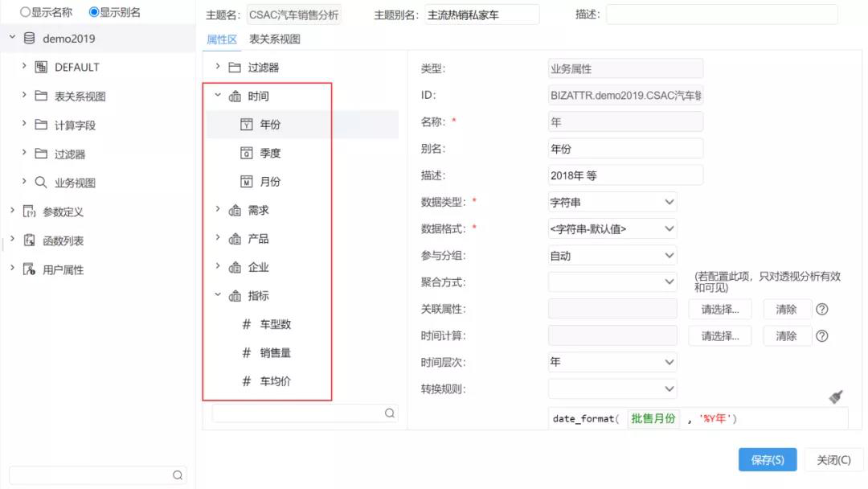Select the 销售量 measure hash icon
Image resolution: width=868 pixels, height=489 pixels.
pos(247,353)
